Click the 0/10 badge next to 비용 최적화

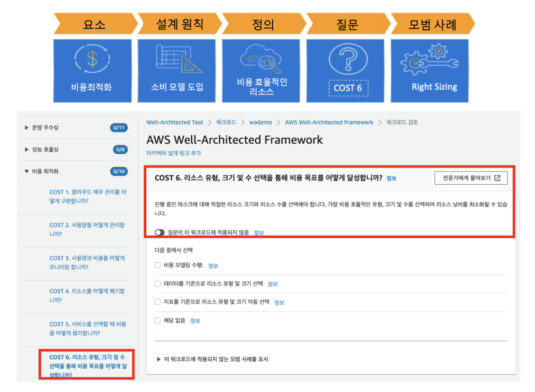[x=118, y=171]
